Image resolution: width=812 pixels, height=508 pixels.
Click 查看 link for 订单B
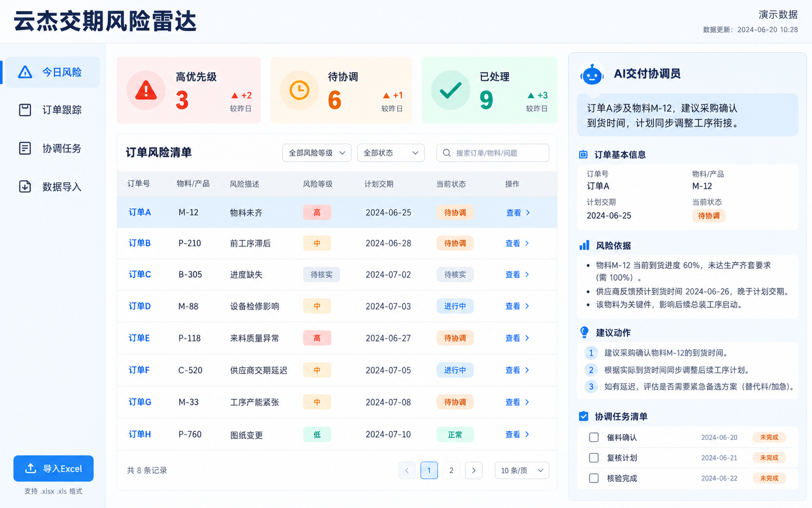[512, 243]
